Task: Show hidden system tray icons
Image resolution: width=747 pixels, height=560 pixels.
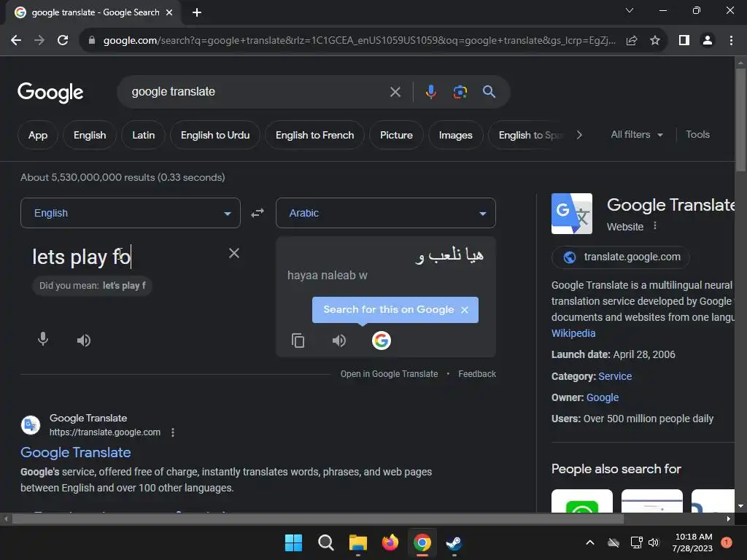Action: tap(589, 542)
